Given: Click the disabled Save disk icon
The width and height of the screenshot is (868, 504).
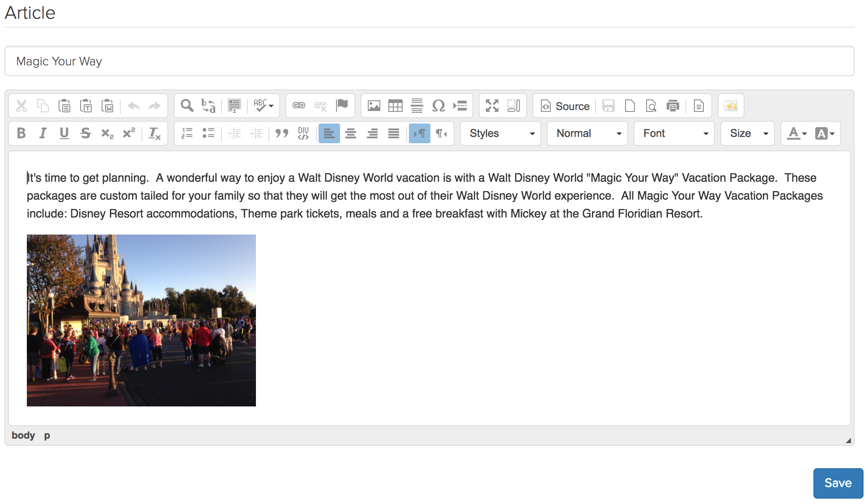Looking at the screenshot, I should click(x=608, y=106).
